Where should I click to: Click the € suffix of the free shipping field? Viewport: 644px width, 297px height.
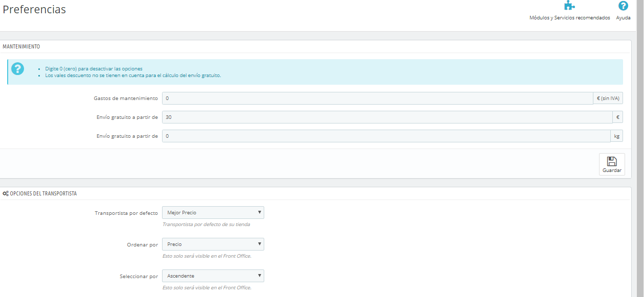tap(618, 117)
